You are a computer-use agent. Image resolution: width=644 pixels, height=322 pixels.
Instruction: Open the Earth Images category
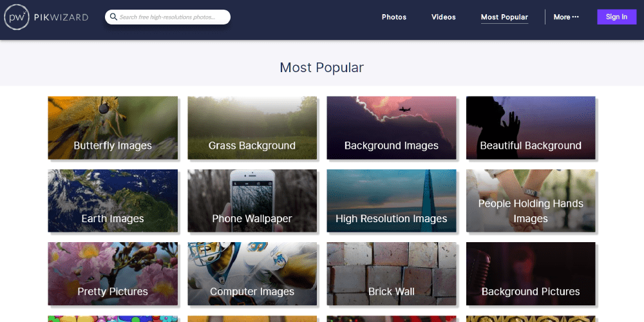[113, 201]
